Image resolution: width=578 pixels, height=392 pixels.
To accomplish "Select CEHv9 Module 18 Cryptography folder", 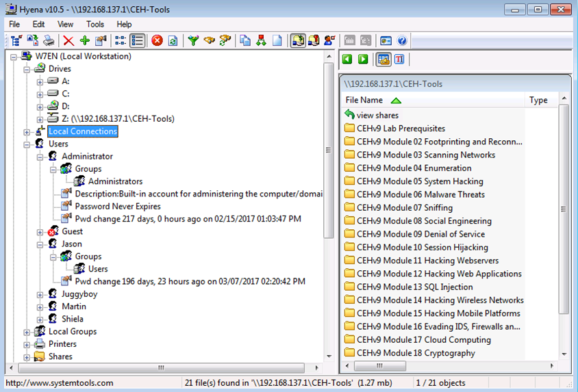I will [416, 352].
